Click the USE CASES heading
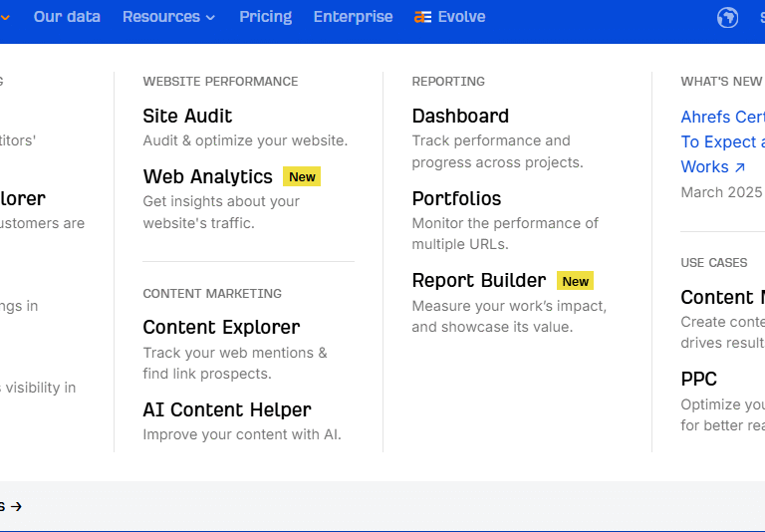This screenshot has height=532, width=765. coord(714,263)
